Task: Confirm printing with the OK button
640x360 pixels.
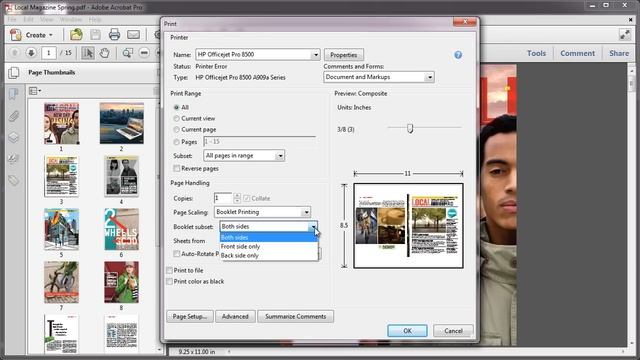Action: (407, 331)
